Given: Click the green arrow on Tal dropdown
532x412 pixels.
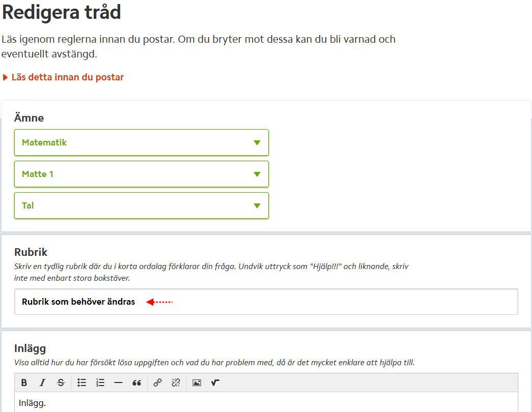Looking at the screenshot, I should point(257,206).
